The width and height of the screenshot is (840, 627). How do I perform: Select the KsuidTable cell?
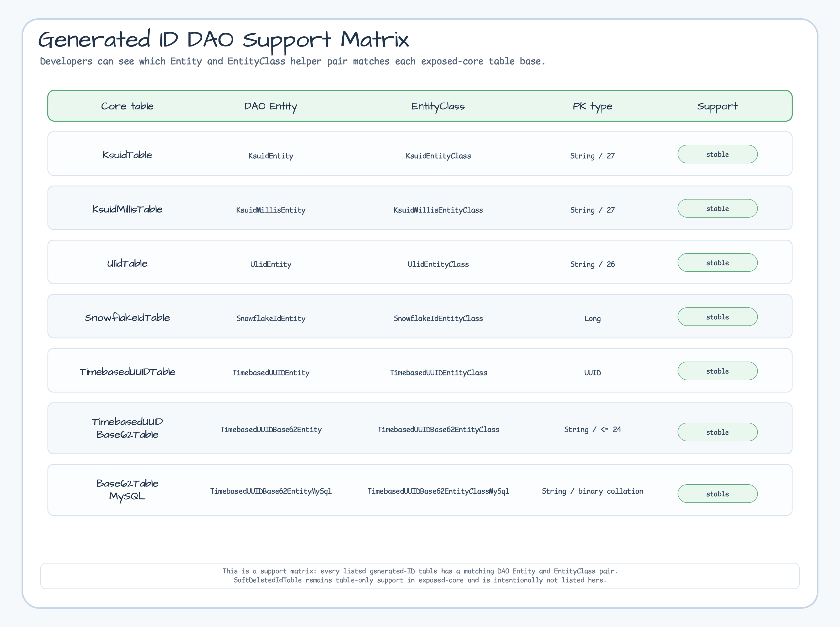(127, 155)
